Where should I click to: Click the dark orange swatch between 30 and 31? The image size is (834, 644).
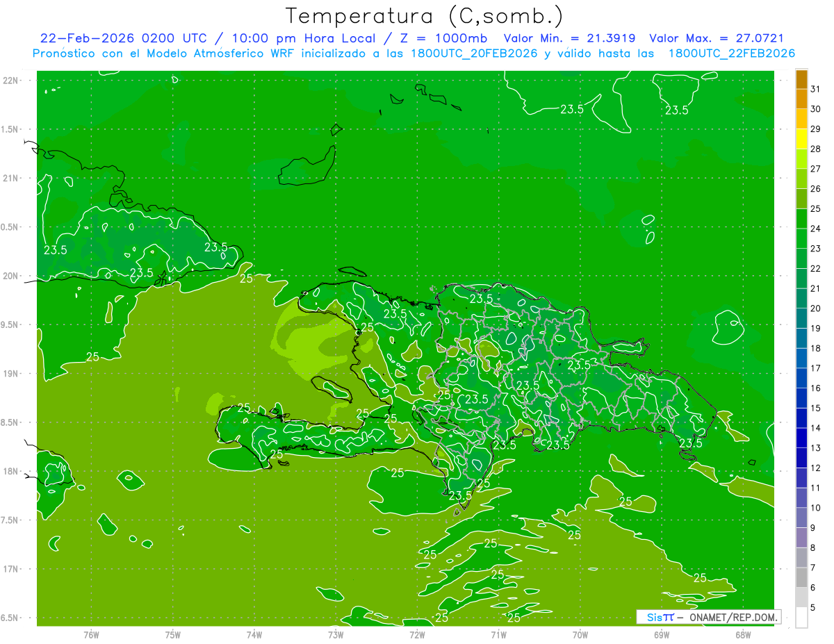click(x=801, y=99)
